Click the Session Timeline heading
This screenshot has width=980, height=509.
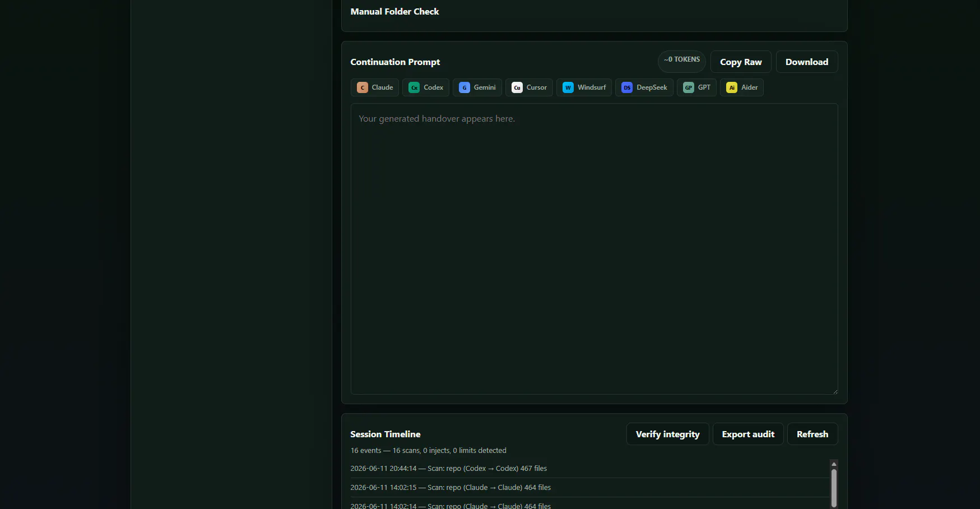tap(386, 434)
